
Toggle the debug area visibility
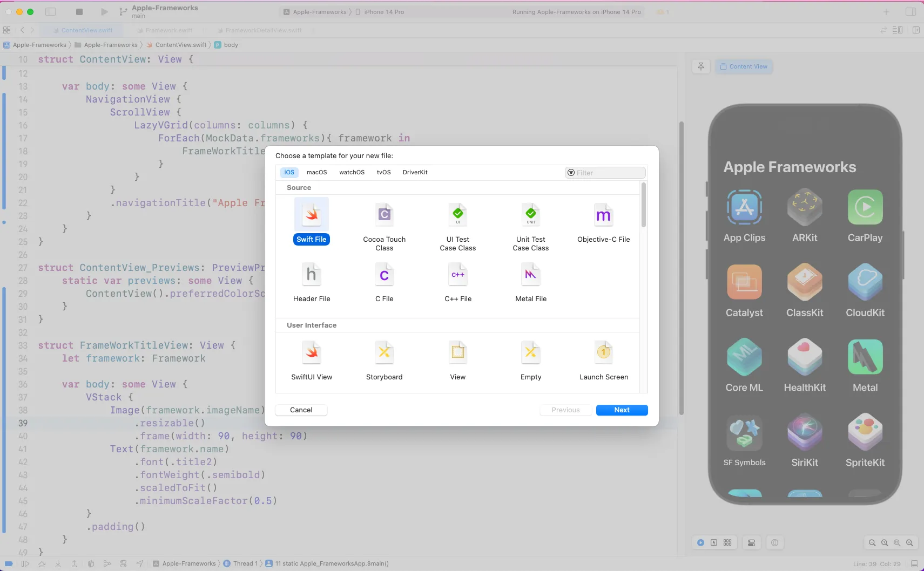914,563
